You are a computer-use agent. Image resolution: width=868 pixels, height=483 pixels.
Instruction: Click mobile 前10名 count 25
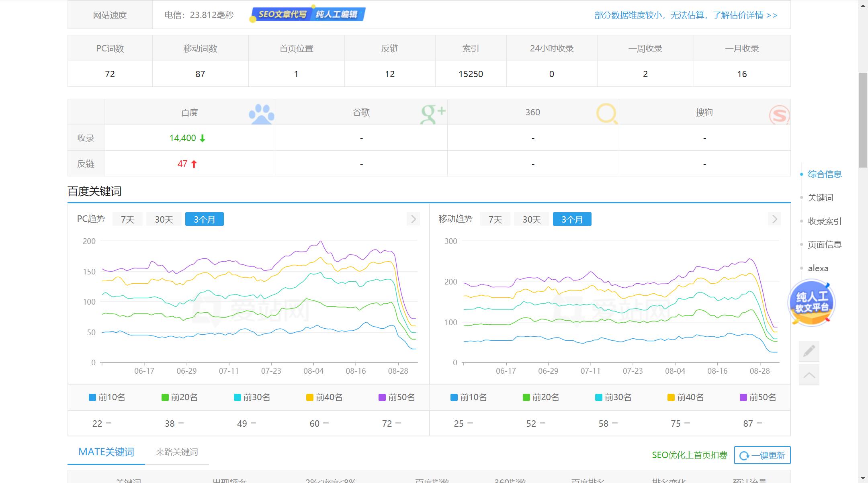459,424
